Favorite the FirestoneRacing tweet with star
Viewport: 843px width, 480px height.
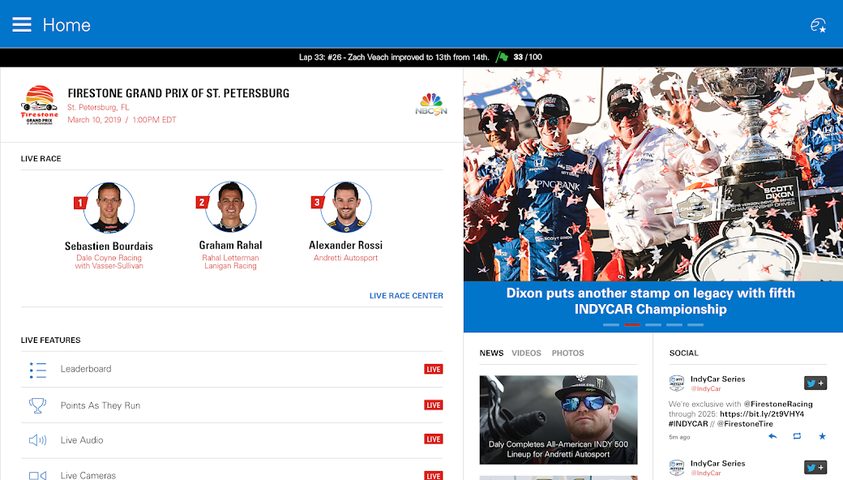(x=822, y=436)
